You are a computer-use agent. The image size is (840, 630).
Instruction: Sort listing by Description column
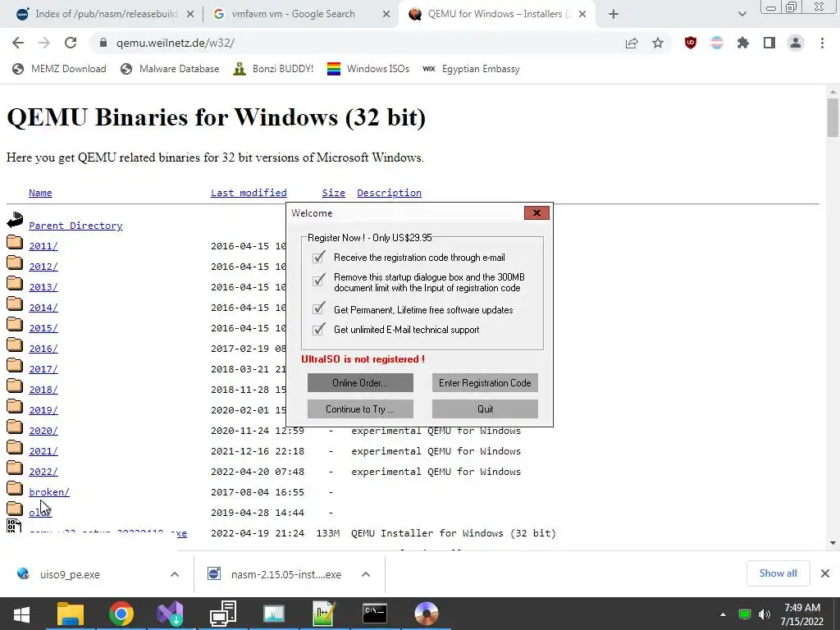tap(389, 193)
